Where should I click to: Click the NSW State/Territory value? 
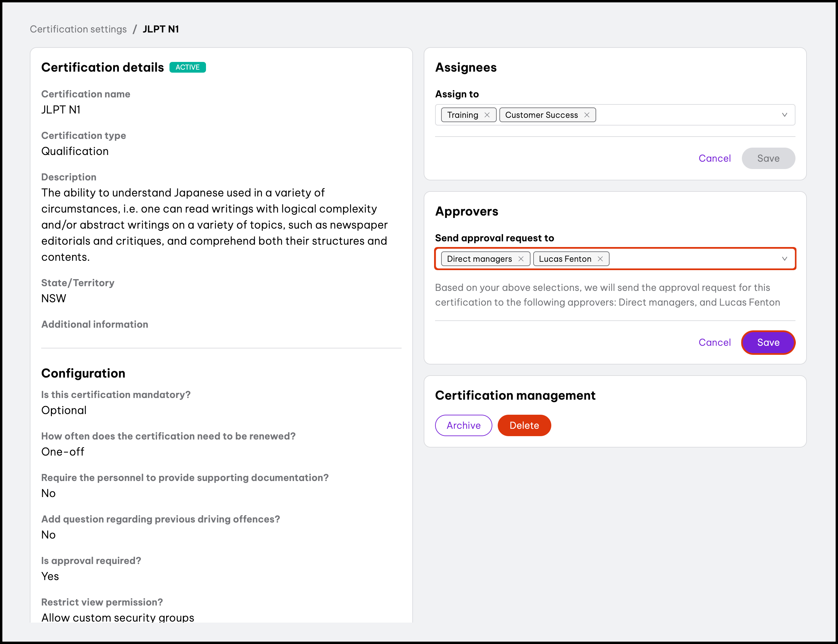(x=53, y=299)
